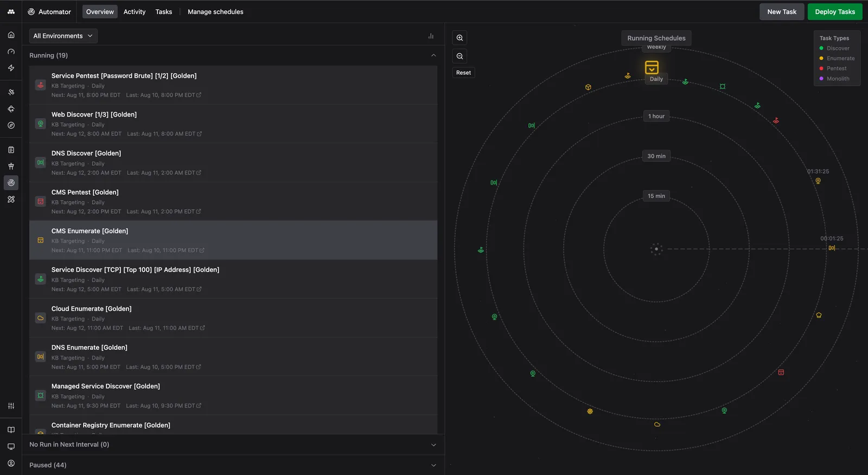
Task: Switch to the Overview tab
Action: [x=100, y=12]
